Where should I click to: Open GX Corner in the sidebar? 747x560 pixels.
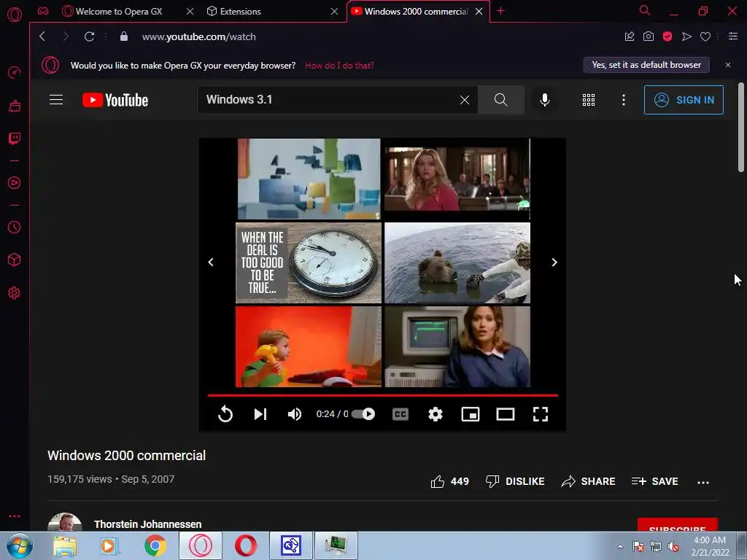tap(43, 11)
